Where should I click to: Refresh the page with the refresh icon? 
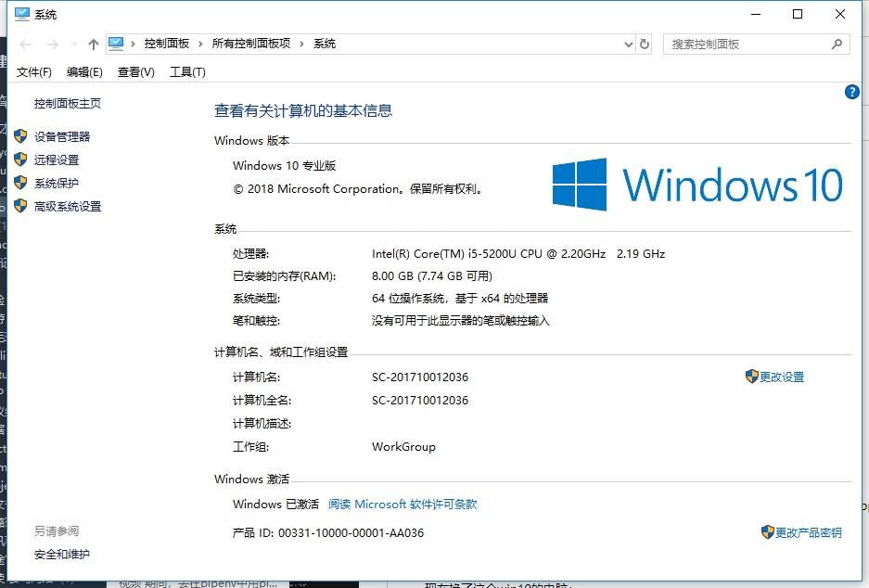pyautogui.click(x=644, y=44)
